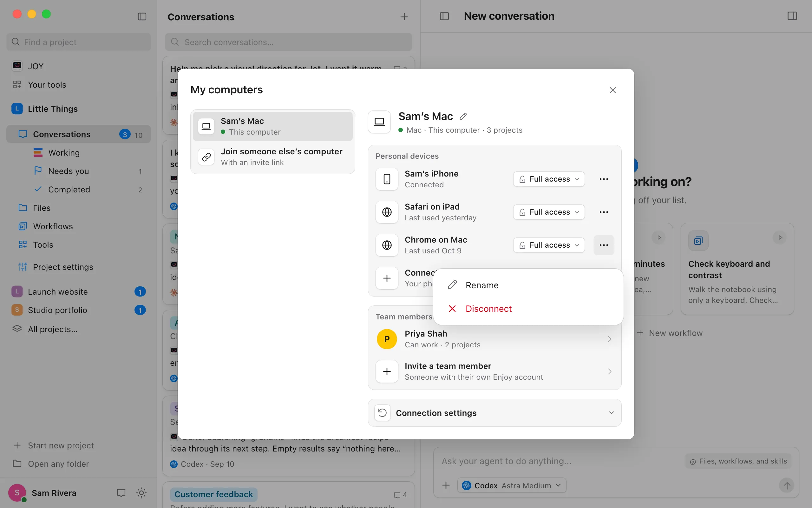The width and height of the screenshot is (812, 508).
Task: Click the Search conversations field
Action: pyautogui.click(x=288, y=42)
